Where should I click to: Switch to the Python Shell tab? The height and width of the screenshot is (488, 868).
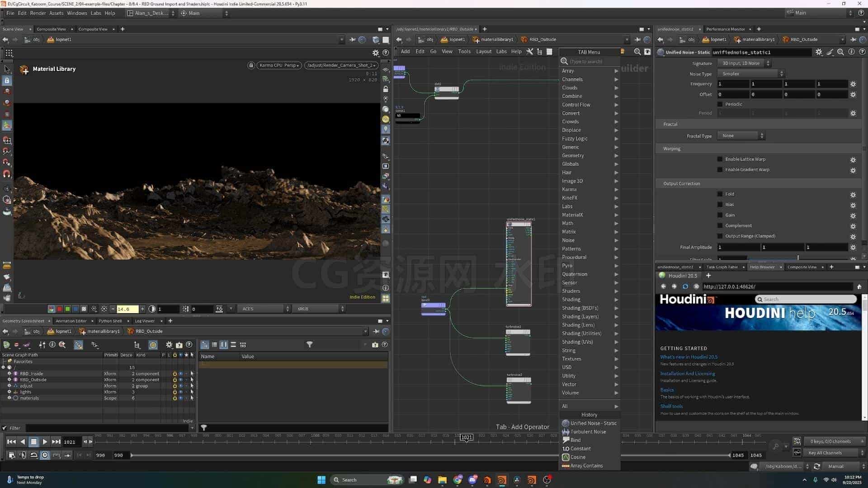point(110,321)
